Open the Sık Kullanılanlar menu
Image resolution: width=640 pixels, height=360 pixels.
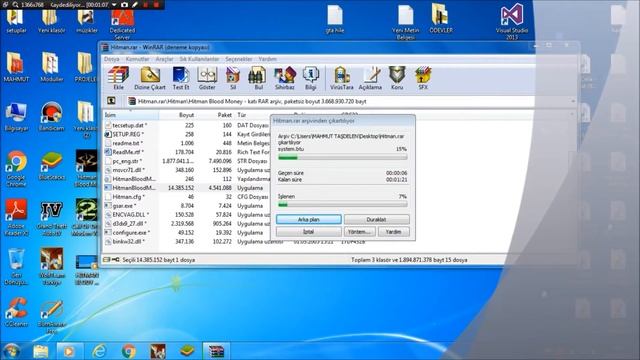(199, 59)
